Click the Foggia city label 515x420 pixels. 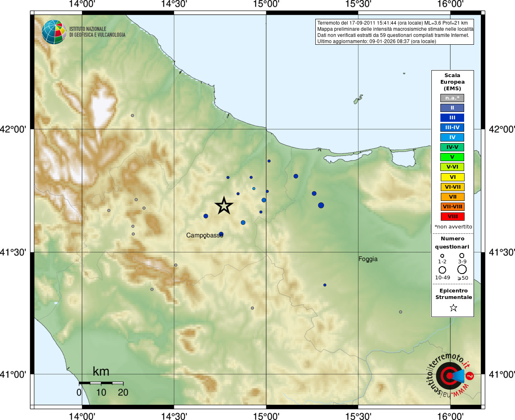click(368, 259)
